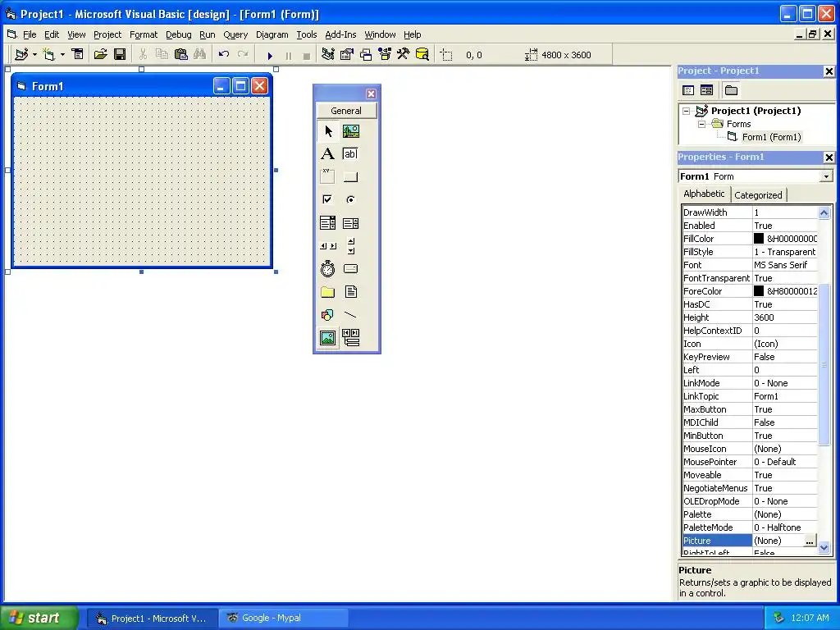Image resolution: width=840 pixels, height=630 pixels.
Task: Click the Find binoculars icon
Action: tap(200, 55)
